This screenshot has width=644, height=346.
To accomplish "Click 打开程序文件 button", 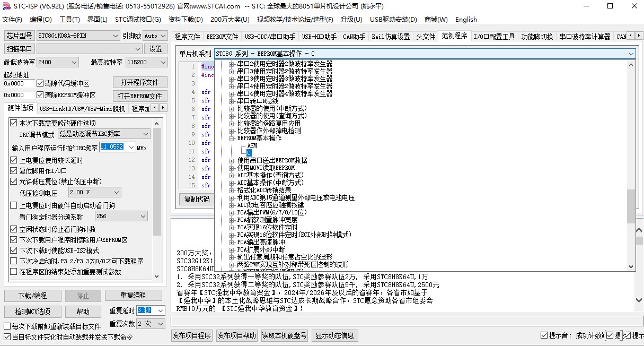I will [140, 83].
